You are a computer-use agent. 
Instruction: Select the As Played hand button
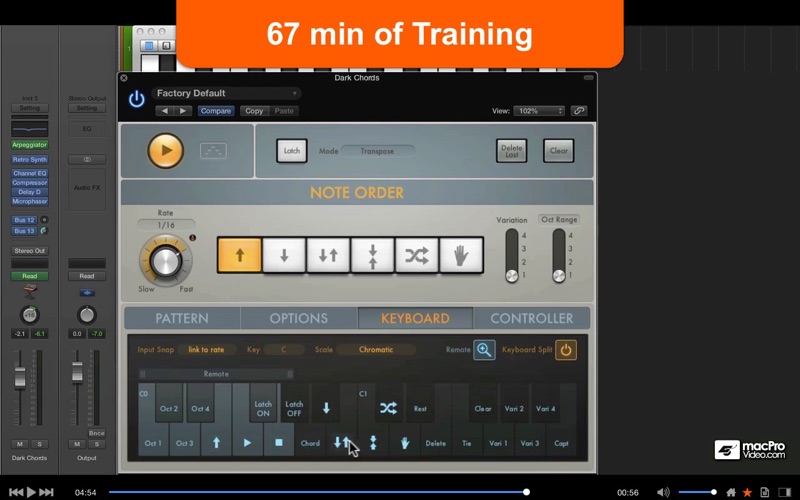[461, 255]
